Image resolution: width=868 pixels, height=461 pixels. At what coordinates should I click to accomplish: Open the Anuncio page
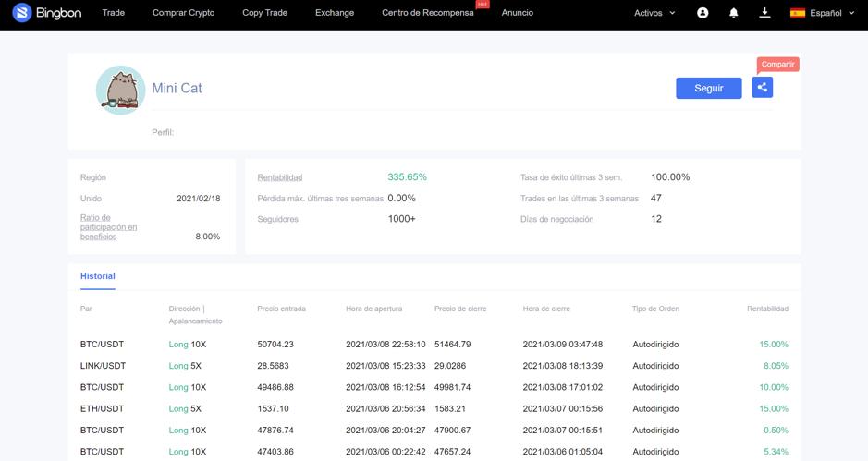click(x=517, y=13)
